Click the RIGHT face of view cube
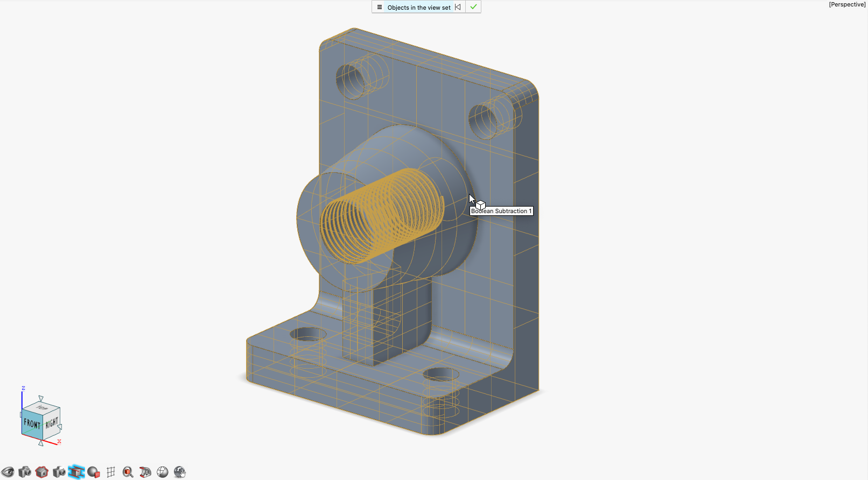868x480 pixels. [51, 423]
